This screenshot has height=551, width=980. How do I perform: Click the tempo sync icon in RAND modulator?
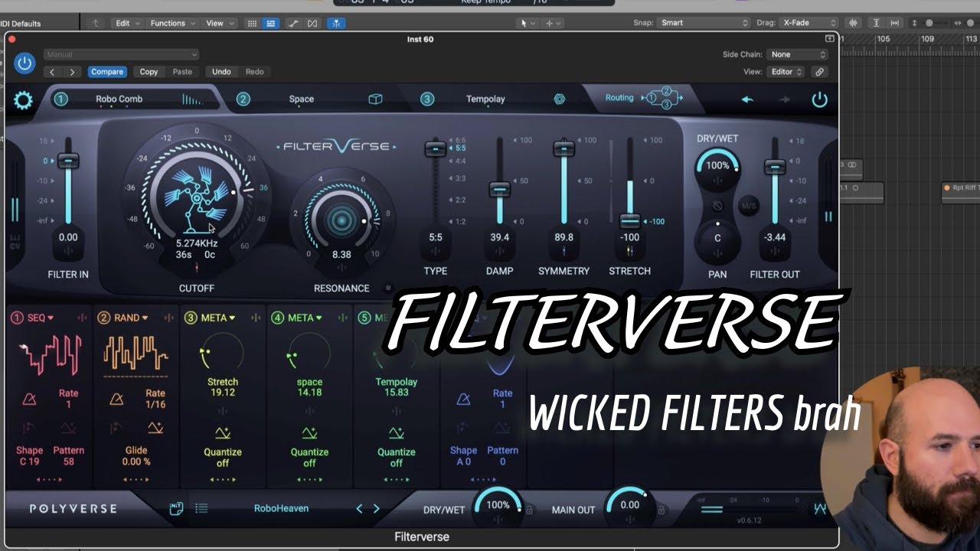click(116, 399)
